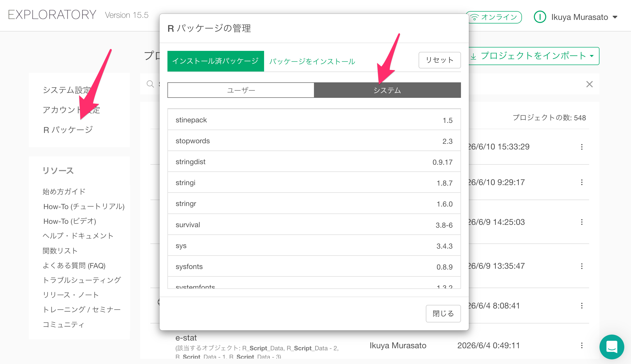Open R パッケージ in the sidebar
The height and width of the screenshot is (364, 631).
pyautogui.click(x=68, y=130)
